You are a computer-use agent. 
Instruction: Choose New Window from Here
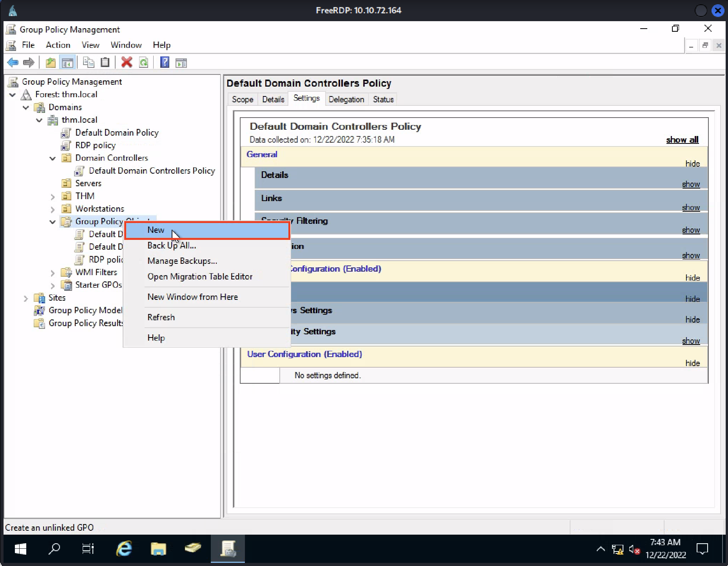[x=207, y=297]
